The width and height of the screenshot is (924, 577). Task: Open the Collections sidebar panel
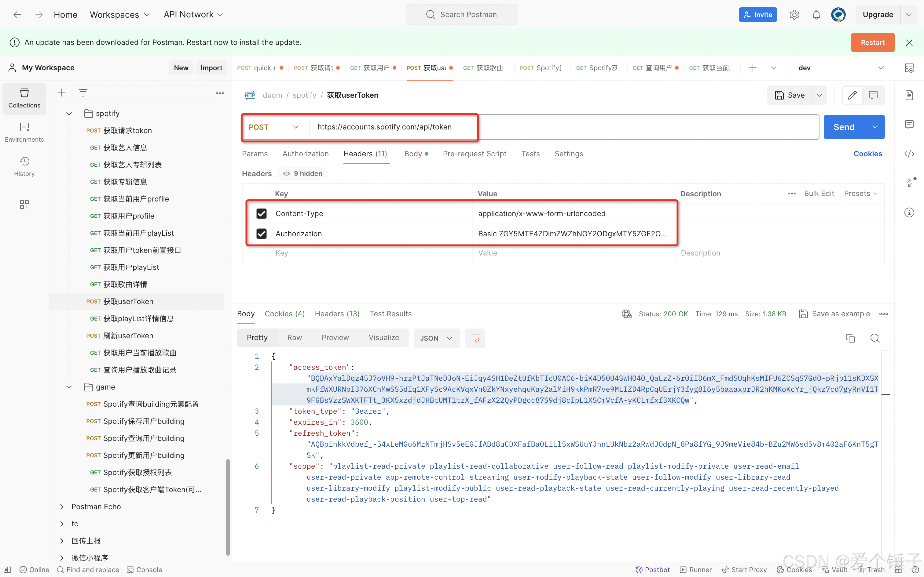pyautogui.click(x=24, y=98)
